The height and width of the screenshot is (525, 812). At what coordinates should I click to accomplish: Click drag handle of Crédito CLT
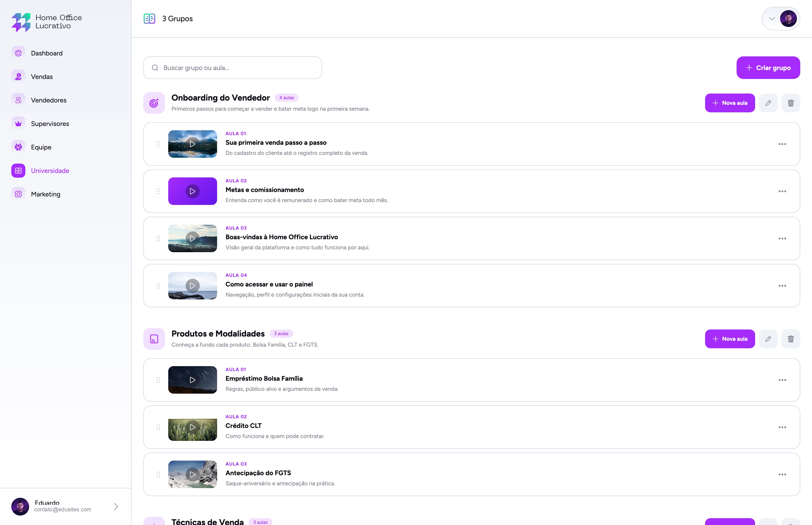point(158,427)
